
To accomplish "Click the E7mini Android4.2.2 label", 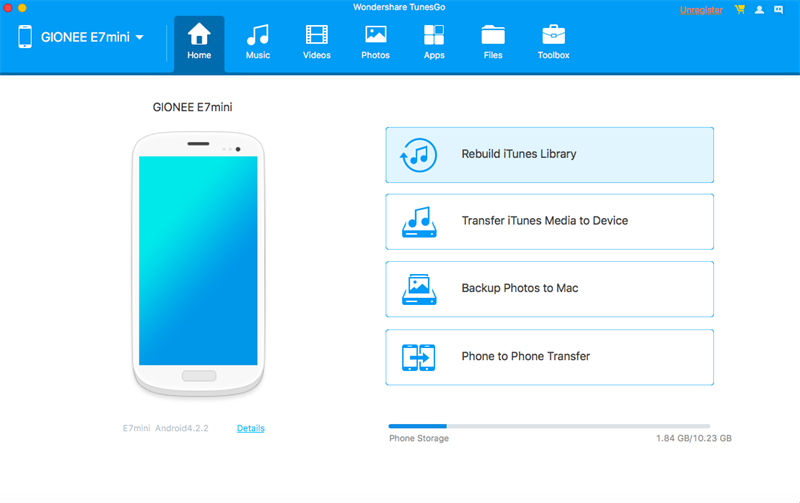I will [x=165, y=428].
